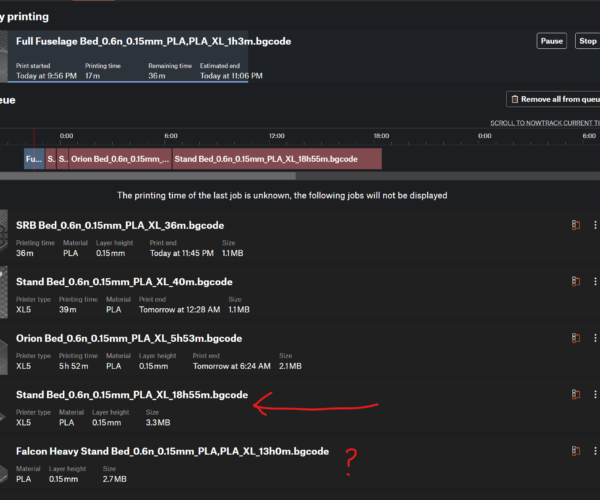This screenshot has height=500, width=600.
Task: Open the Falcon Heavy Stand Bed bgcode job
Action: (x=172, y=451)
